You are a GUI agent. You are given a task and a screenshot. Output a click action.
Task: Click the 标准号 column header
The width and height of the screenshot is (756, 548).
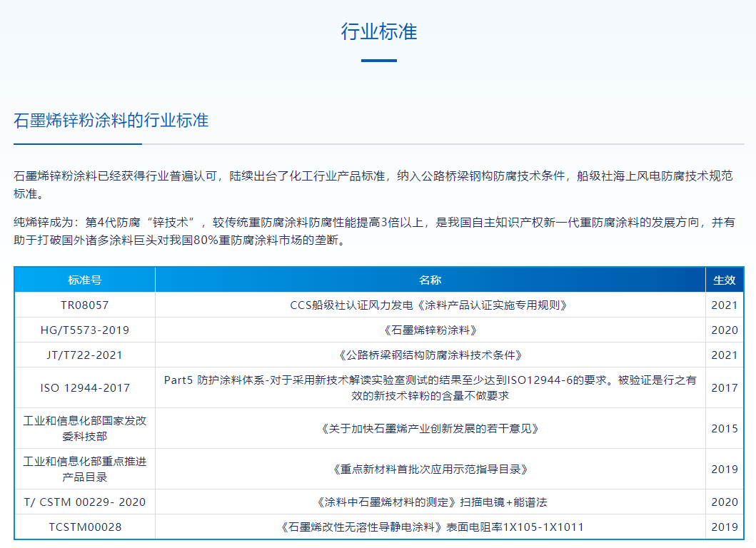pos(85,280)
